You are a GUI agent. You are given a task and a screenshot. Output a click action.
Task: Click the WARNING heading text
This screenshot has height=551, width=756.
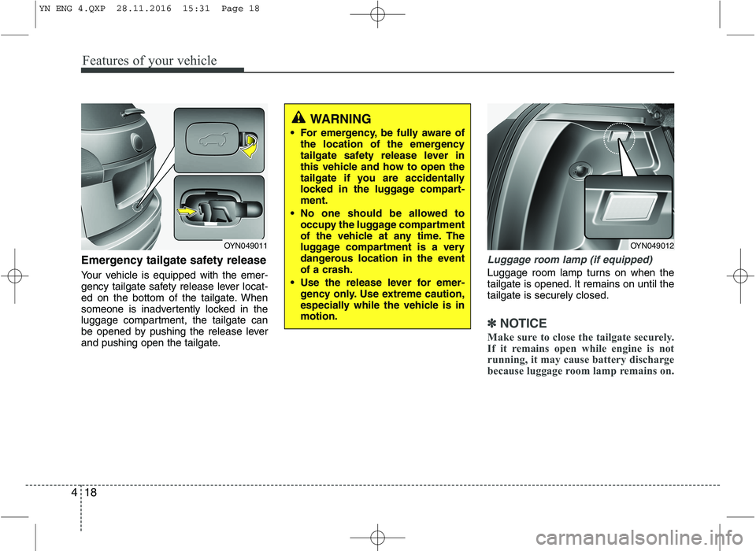pos(340,119)
